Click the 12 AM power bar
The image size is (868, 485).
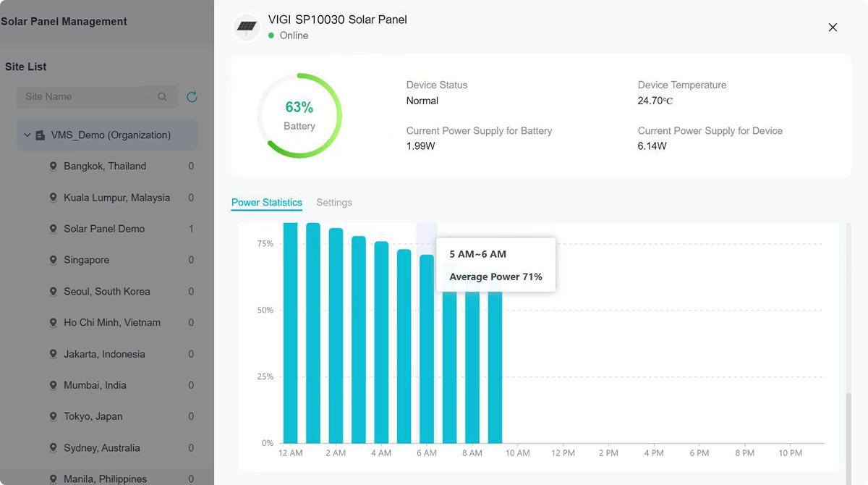(291, 333)
